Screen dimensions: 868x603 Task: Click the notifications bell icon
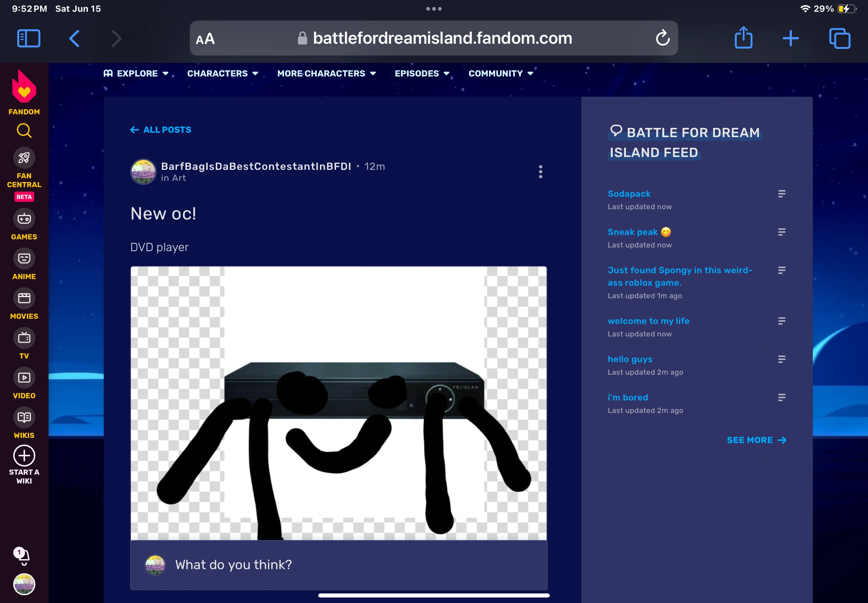[x=24, y=556]
